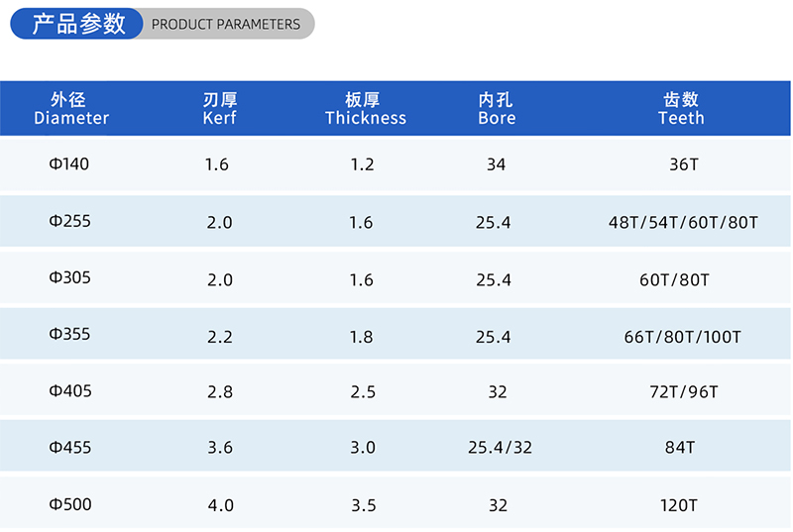Select the Φ405 diameter cell
The image size is (793, 532).
(69, 391)
